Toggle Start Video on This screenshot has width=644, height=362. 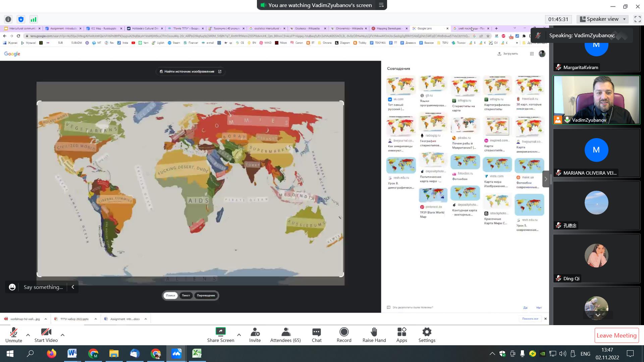[x=46, y=335]
